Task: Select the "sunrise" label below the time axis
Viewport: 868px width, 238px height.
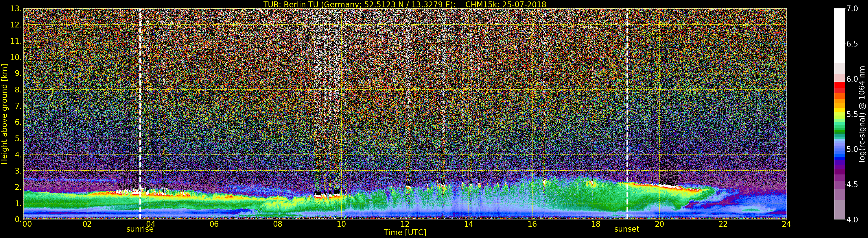Action: 140,229
